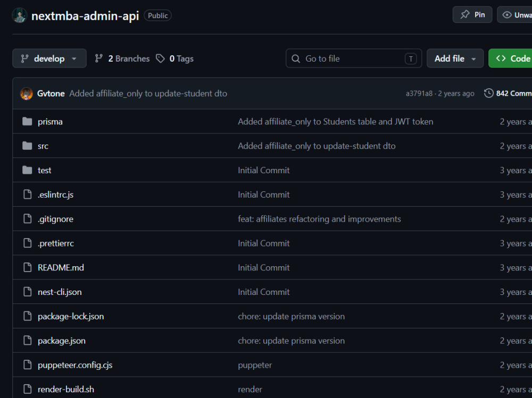Click the prisma folder icon
The height and width of the screenshot is (398, 532).
tap(27, 121)
